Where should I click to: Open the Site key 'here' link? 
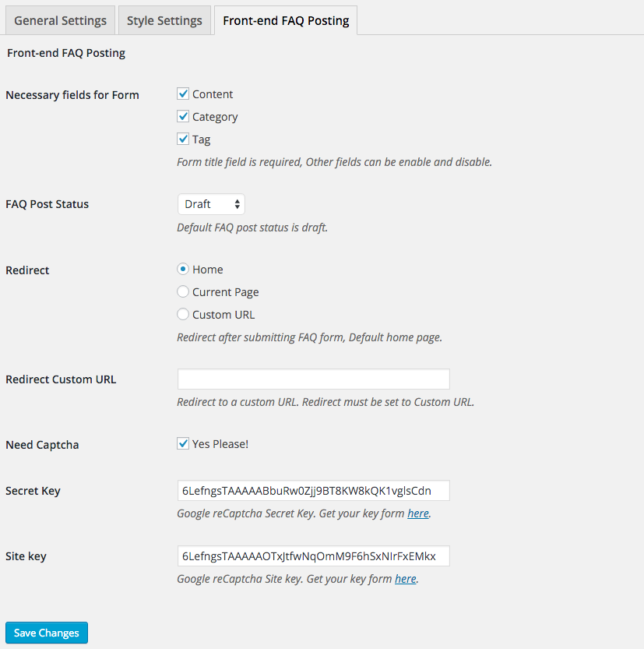coord(405,579)
